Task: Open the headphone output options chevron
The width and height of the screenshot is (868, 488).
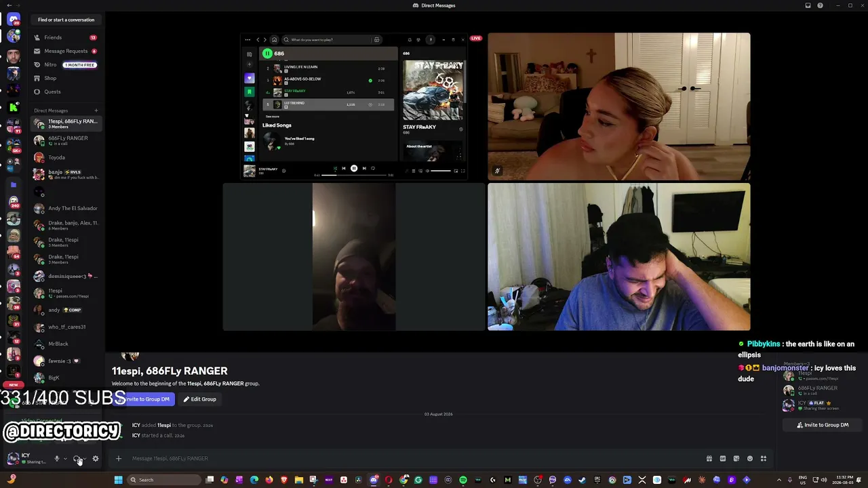Action: tap(85, 459)
